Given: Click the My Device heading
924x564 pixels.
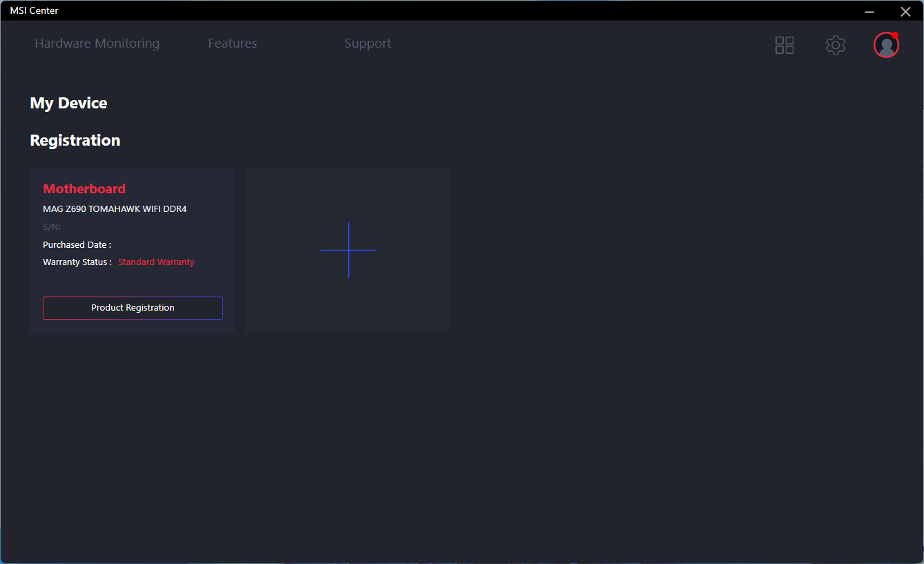Looking at the screenshot, I should [x=68, y=104].
